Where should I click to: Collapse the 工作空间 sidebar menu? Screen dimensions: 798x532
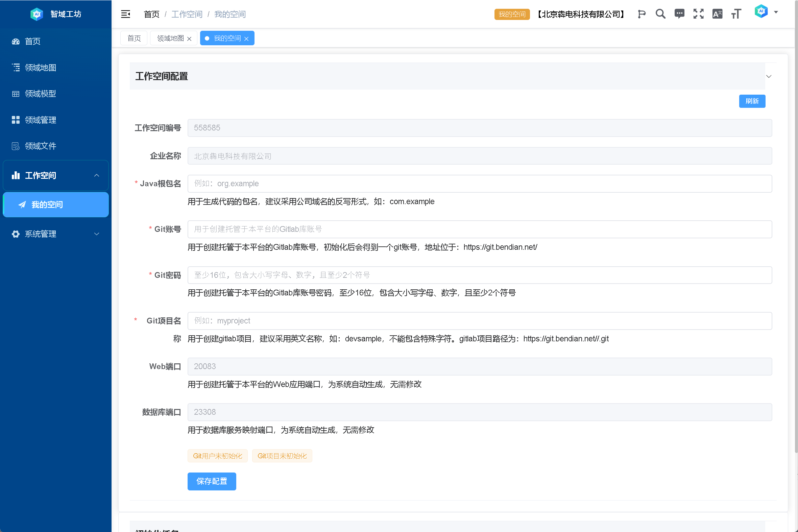(x=56, y=175)
